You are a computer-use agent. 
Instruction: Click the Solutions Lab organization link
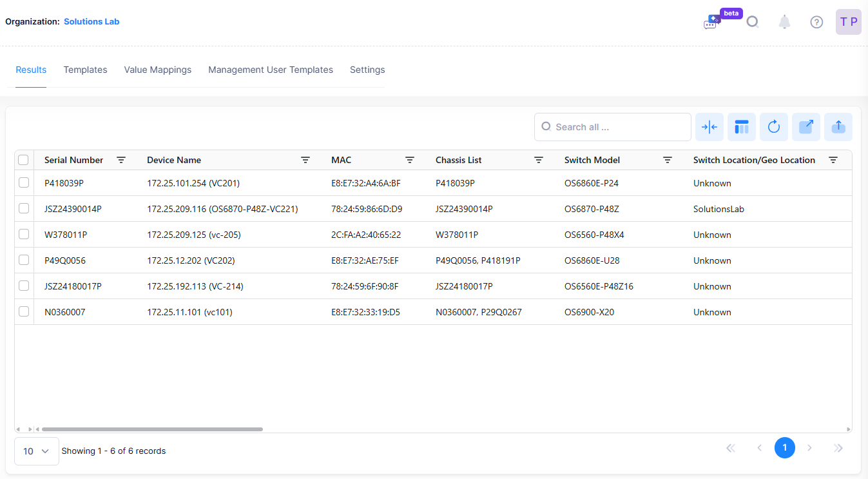click(x=92, y=21)
